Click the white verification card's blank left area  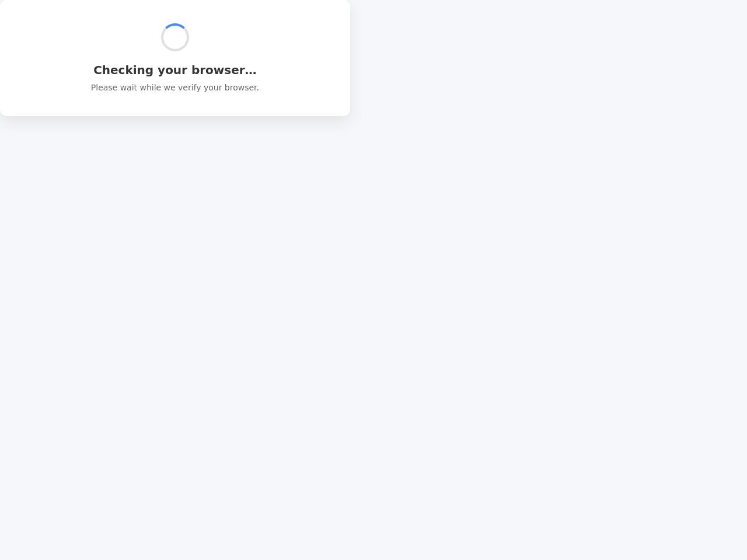pyautogui.click(x=41, y=58)
